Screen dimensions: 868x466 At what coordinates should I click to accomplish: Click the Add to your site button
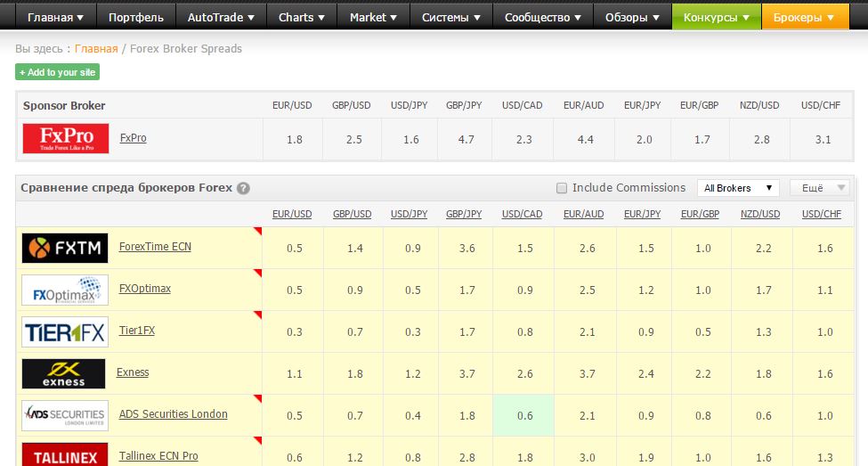(58, 72)
